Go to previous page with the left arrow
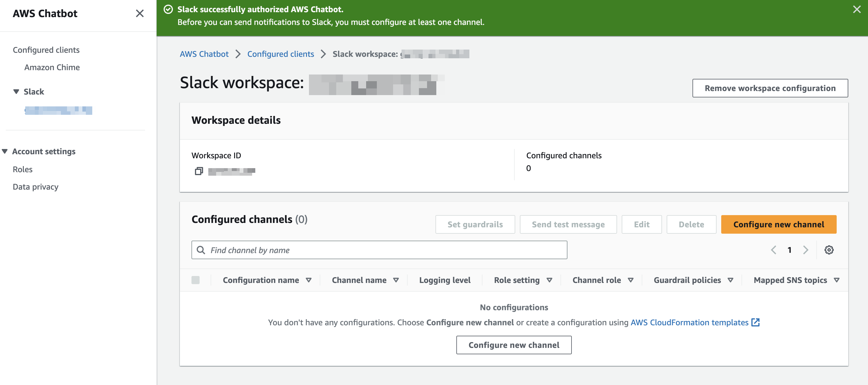The image size is (868, 385). point(773,250)
